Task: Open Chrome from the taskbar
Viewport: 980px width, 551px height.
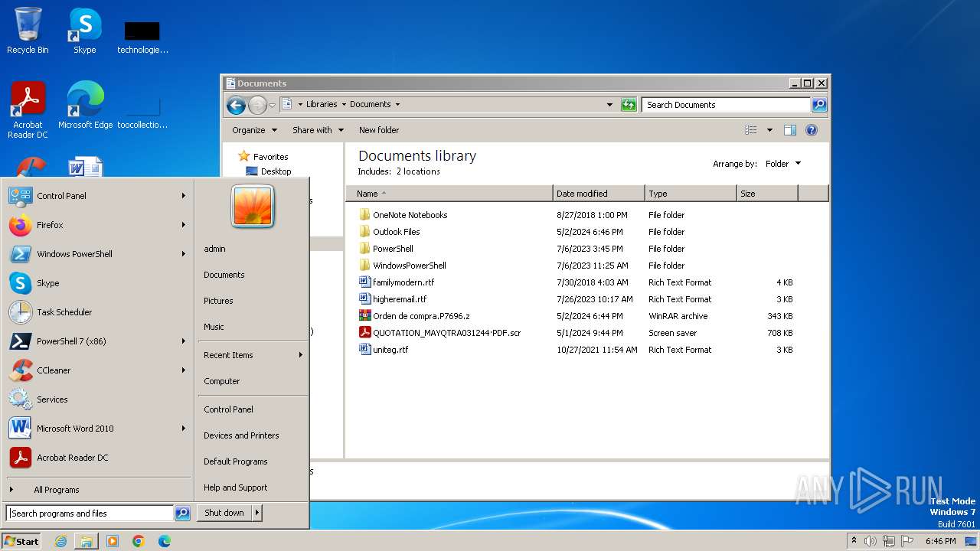Action: pyautogui.click(x=139, y=541)
